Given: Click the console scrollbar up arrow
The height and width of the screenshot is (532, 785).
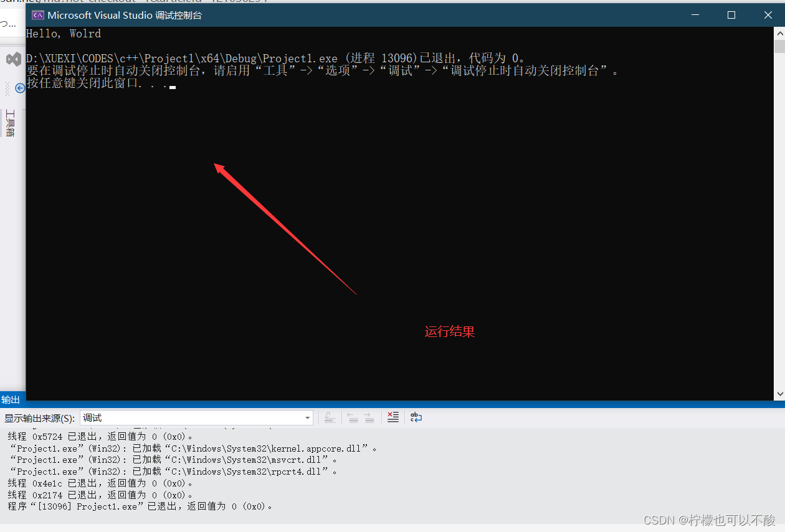Looking at the screenshot, I should tap(779, 32).
